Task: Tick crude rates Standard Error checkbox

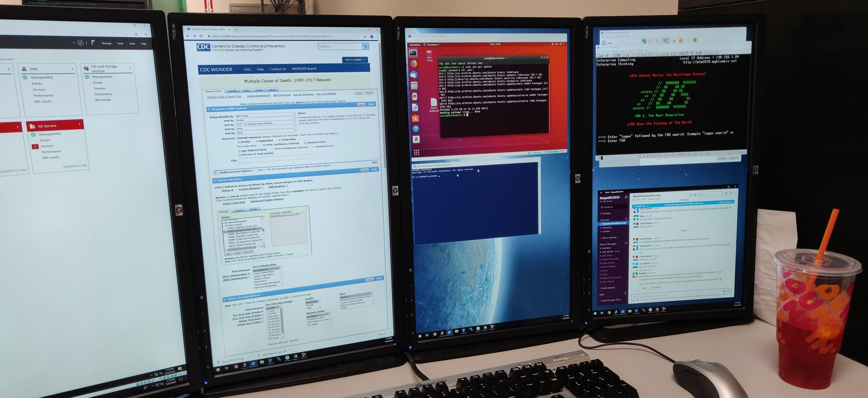Action: point(305,143)
